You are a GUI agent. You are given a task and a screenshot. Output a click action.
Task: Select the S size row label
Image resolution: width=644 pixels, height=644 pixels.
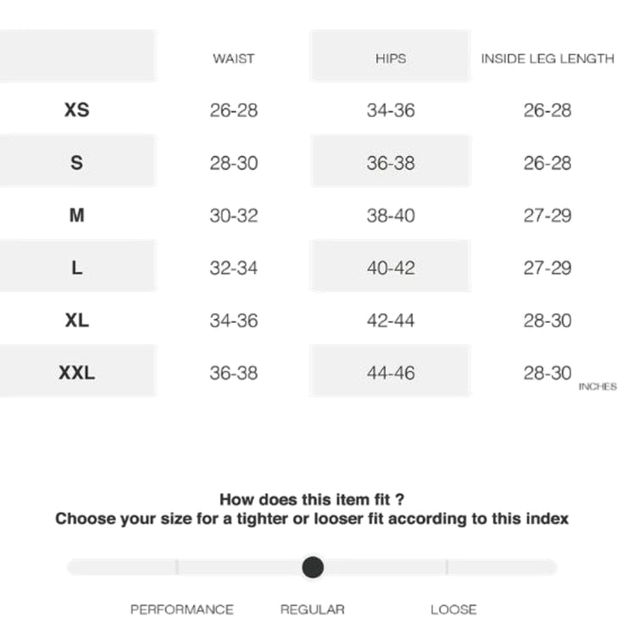[76, 163]
